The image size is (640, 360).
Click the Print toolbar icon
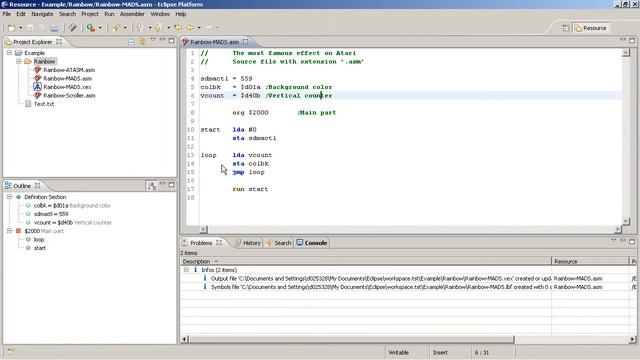(x=54, y=28)
